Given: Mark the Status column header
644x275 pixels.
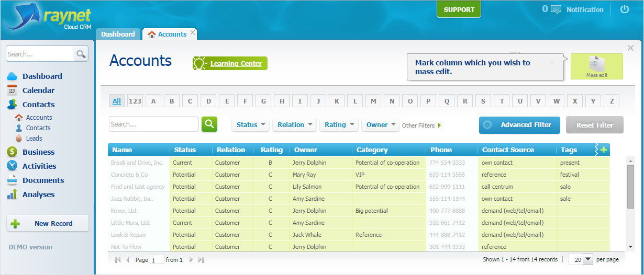Looking at the screenshot, I should (x=191, y=150).
